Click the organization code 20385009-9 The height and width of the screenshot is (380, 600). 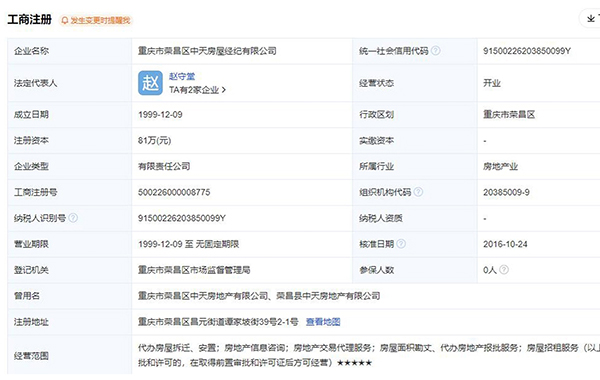(506, 192)
